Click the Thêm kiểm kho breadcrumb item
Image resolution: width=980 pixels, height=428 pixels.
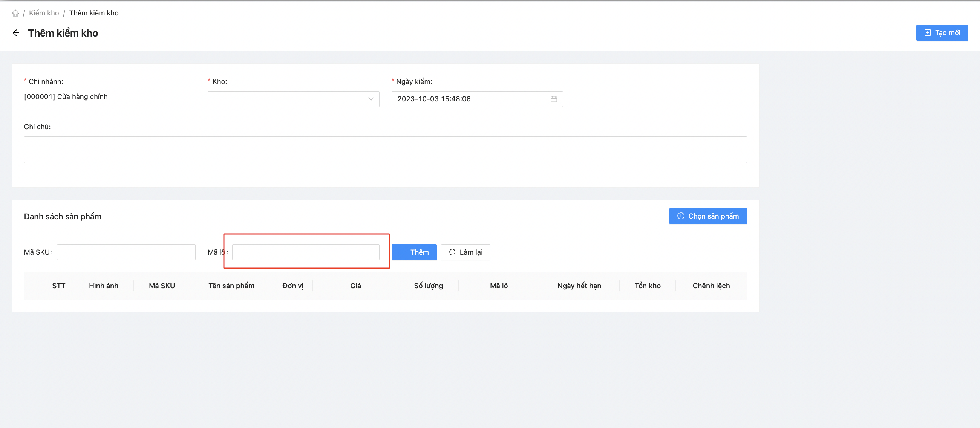coord(93,13)
